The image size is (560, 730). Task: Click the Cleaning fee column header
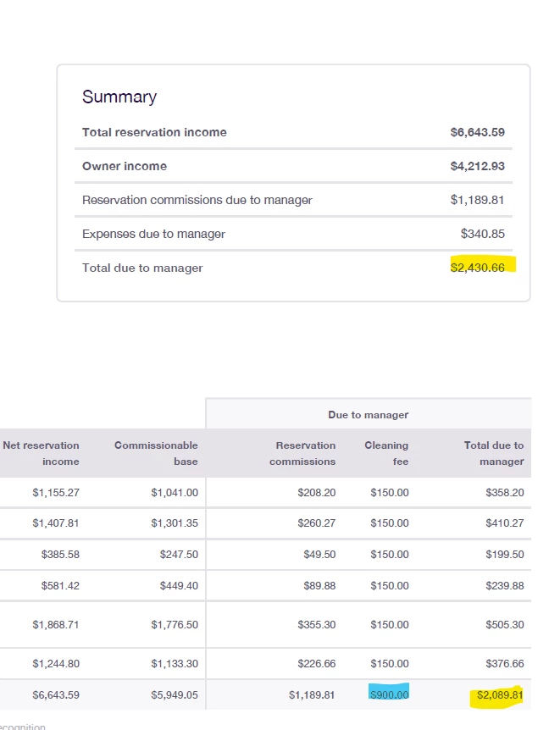click(x=386, y=453)
